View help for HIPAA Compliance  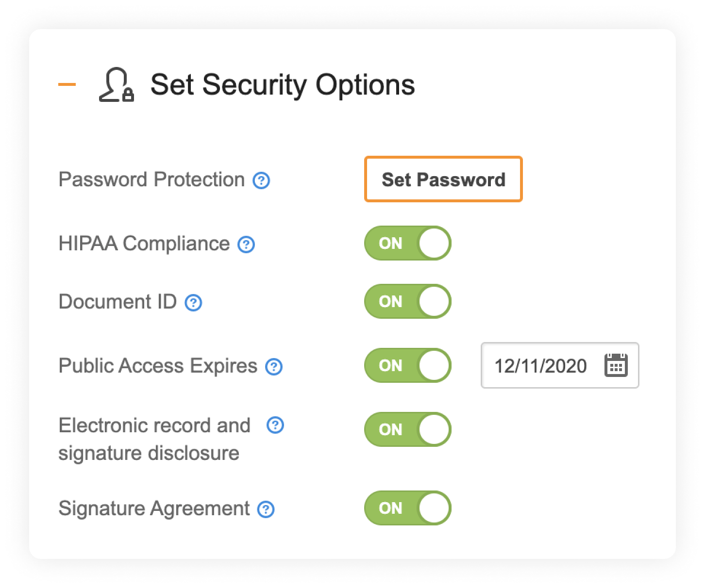[x=246, y=245]
